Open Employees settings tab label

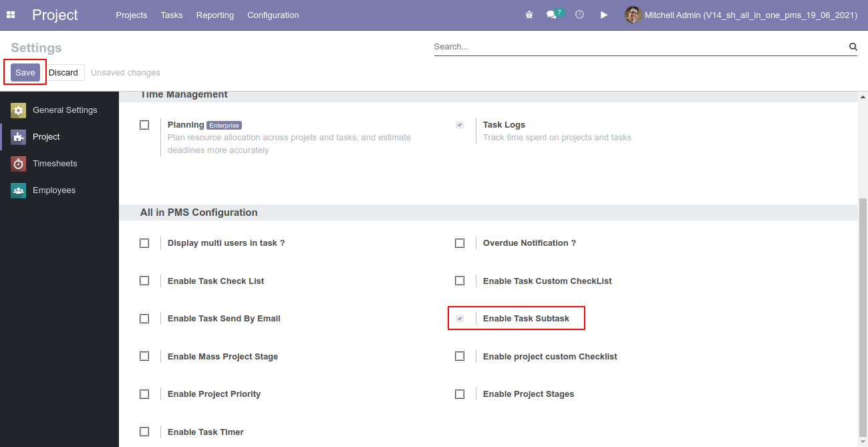54,190
